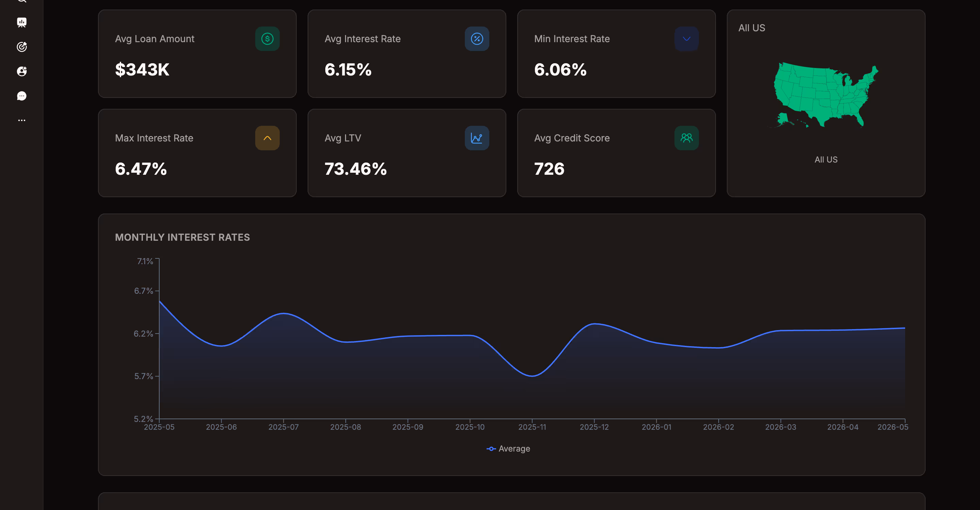This screenshot has height=510, width=980.
Task: Click the 6.15% average interest value
Action: coord(348,70)
